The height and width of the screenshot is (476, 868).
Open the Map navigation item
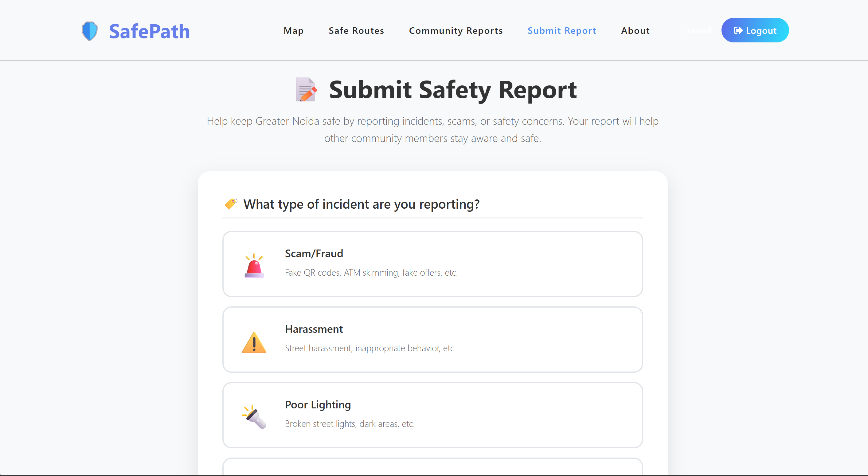[294, 31]
